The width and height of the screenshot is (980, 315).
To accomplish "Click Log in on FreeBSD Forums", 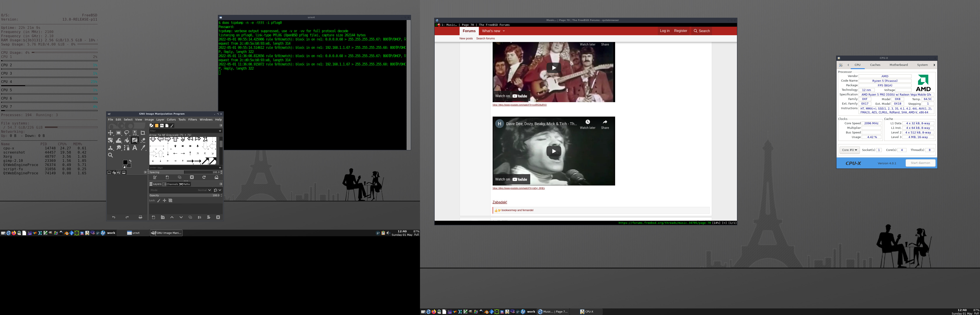I will [x=665, y=31].
